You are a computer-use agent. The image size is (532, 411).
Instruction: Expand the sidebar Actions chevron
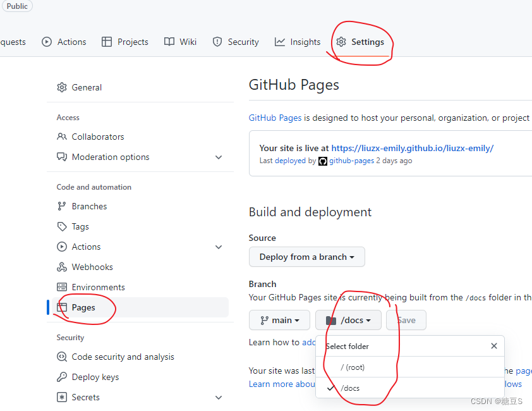coord(219,247)
